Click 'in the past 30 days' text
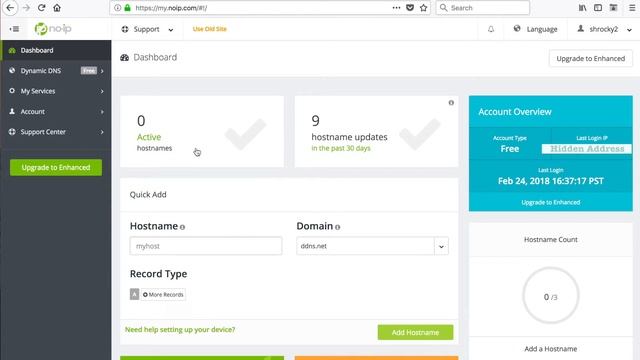This screenshot has width=640, height=360. [x=341, y=148]
